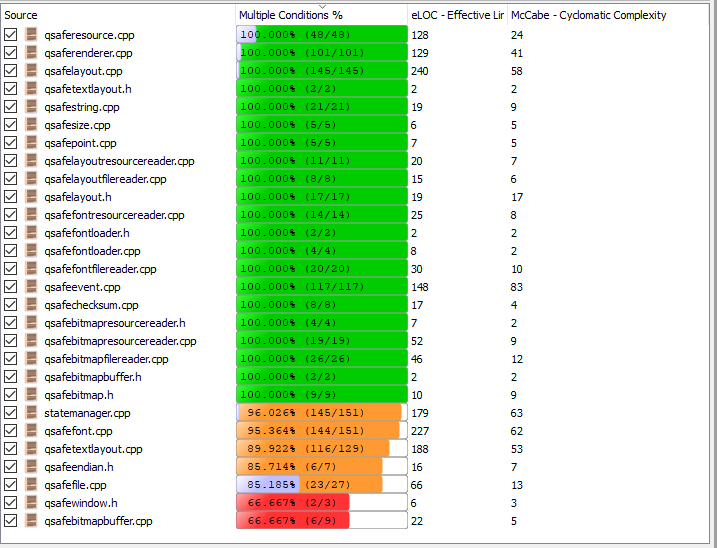Click the eLOC - Effective Lines column header
The width and height of the screenshot is (717, 548).
(x=456, y=15)
